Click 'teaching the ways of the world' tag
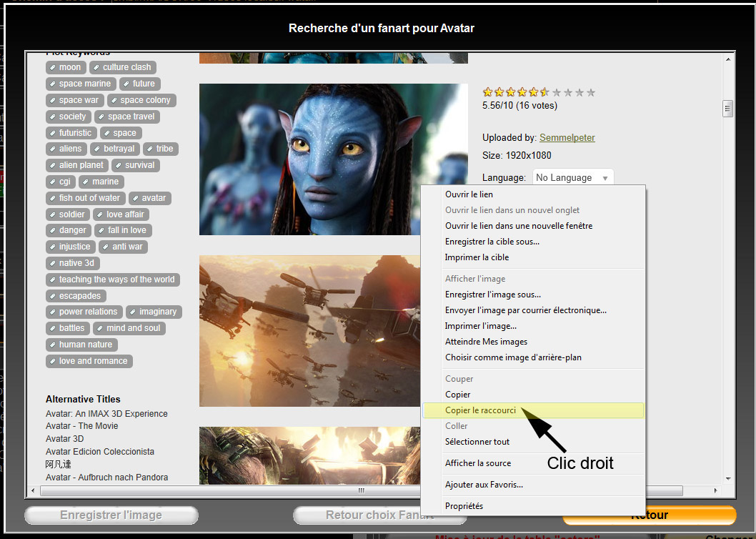 point(113,280)
